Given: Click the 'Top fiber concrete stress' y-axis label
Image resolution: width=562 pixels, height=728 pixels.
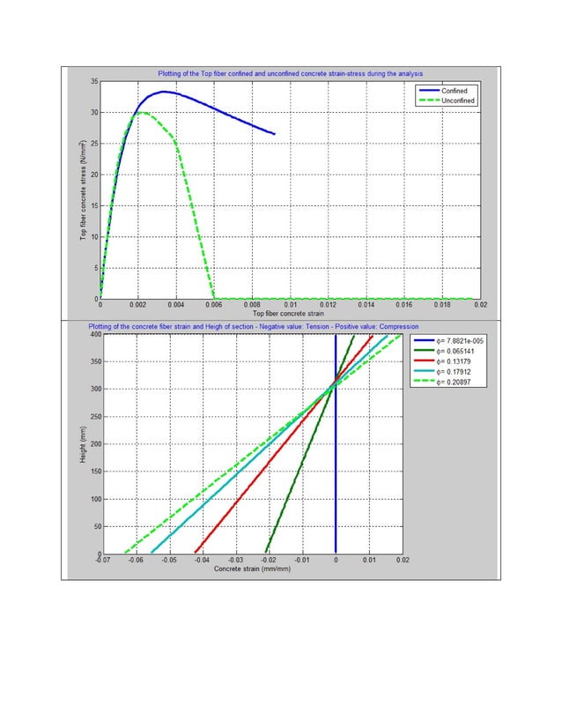Looking at the screenshot, I should (83, 189).
